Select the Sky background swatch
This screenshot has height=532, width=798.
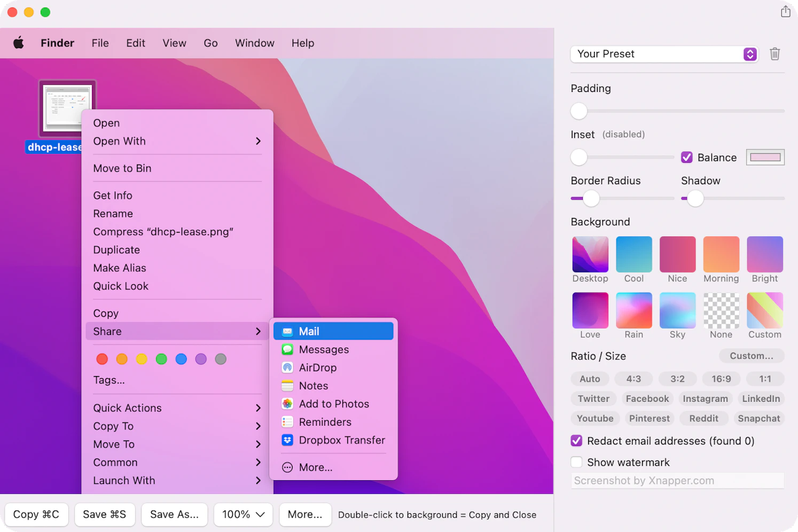(677, 310)
